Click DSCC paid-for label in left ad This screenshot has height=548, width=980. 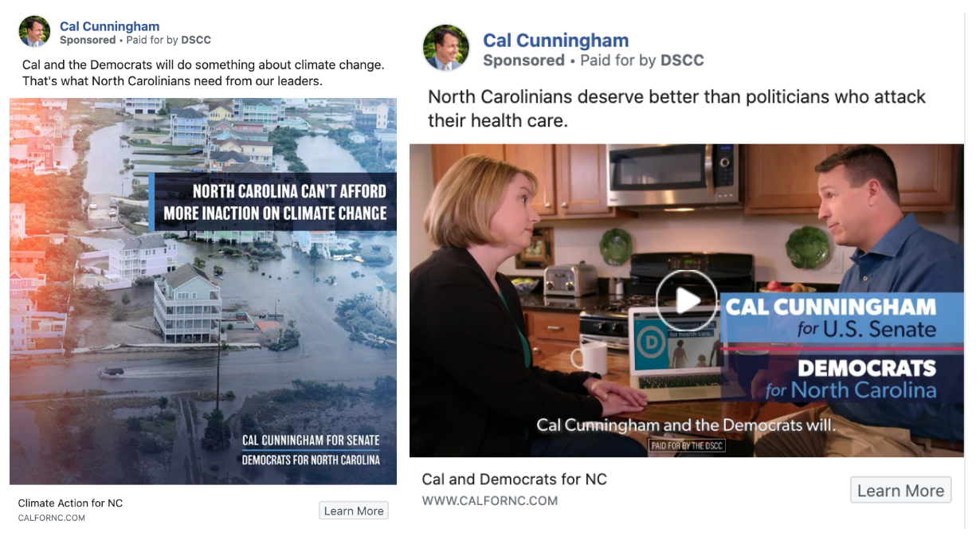pos(196,40)
